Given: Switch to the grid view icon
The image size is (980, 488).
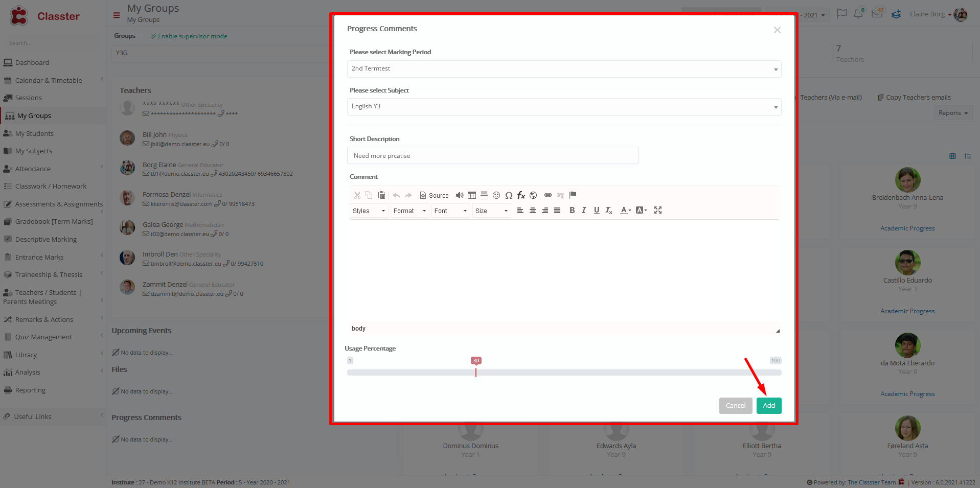Looking at the screenshot, I should [x=952, y=156].
